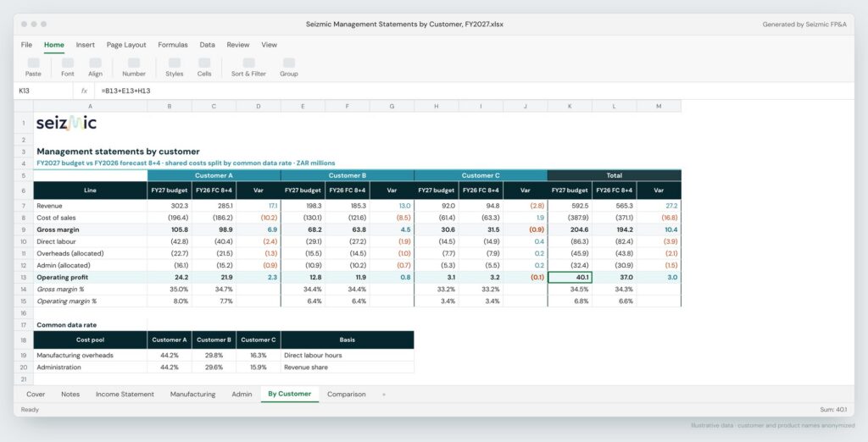Open the Manufacturing sheet tab
Viewport: 868px width, 442px height.
[x=192, y=395]
